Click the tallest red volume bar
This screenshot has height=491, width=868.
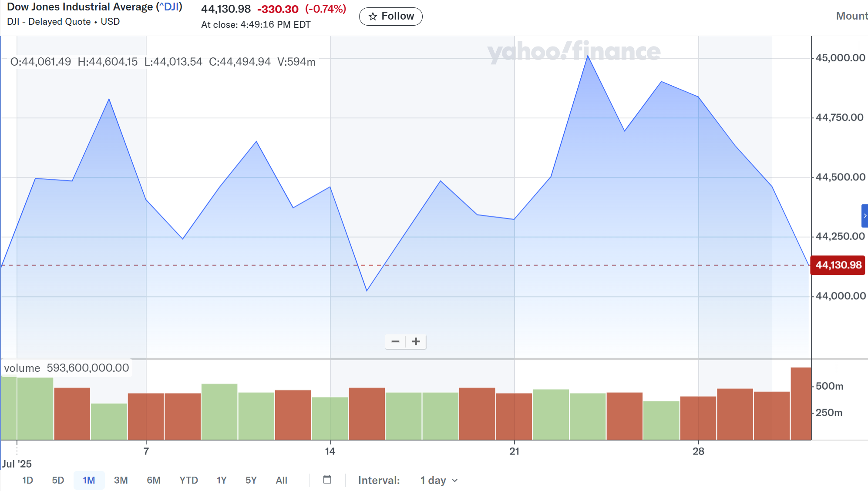click(x=801, y=404)
